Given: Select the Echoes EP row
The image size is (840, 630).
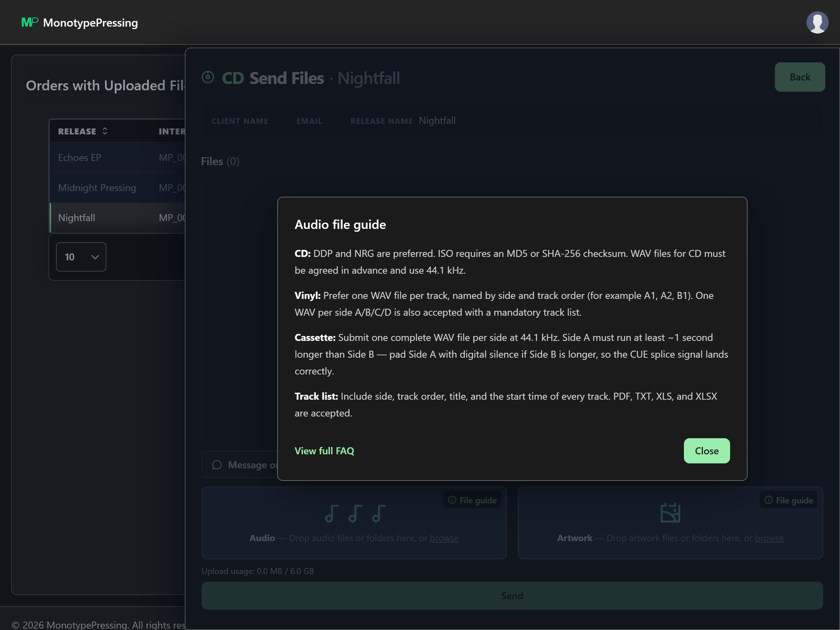Looking at the screenshot, I should (x=117, y=157).
